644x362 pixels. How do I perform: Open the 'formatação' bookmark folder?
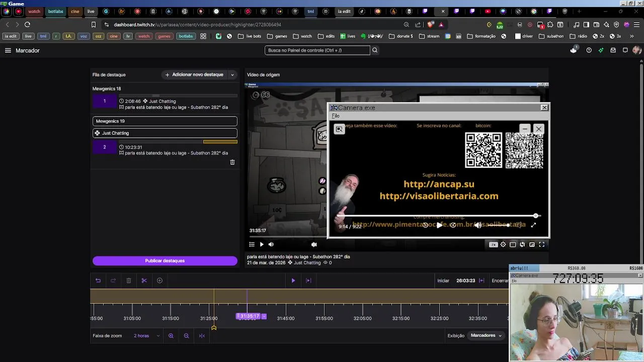(x=481, y=36)
